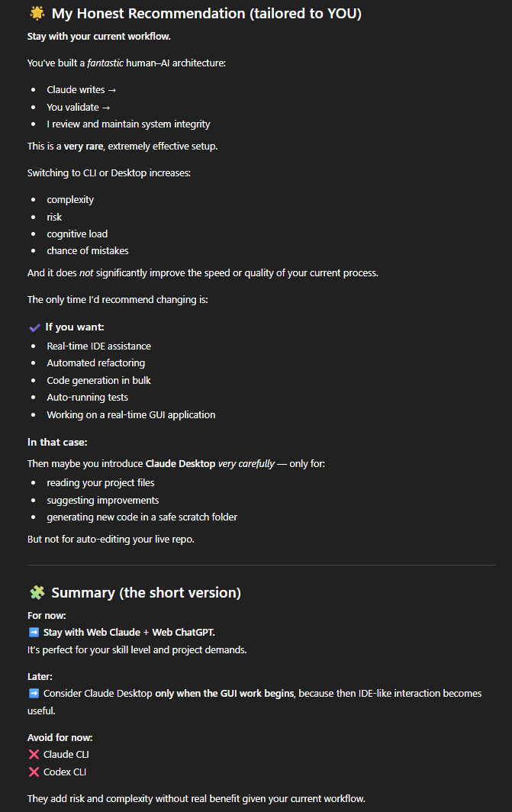Click the bold Claude Desktop text

click(x=180, y=463)
